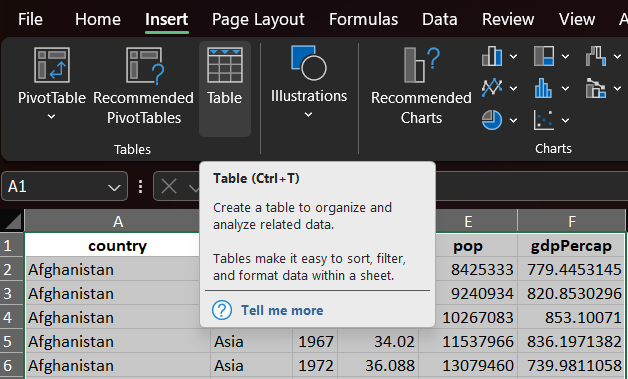Screen dimensions: 628x379
Task: Select Asia cell in row 5
Action: [x=251, y=341]
